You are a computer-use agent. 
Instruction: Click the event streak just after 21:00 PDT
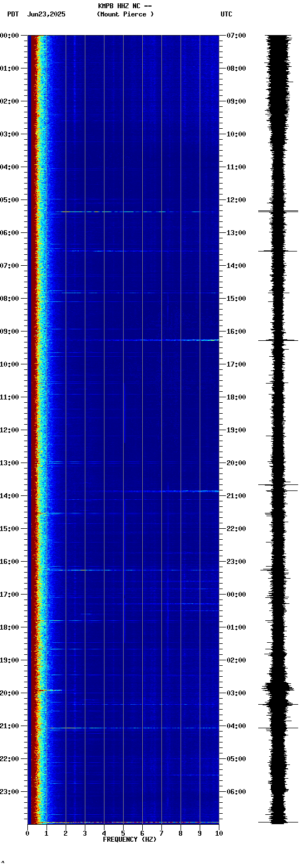131,728
